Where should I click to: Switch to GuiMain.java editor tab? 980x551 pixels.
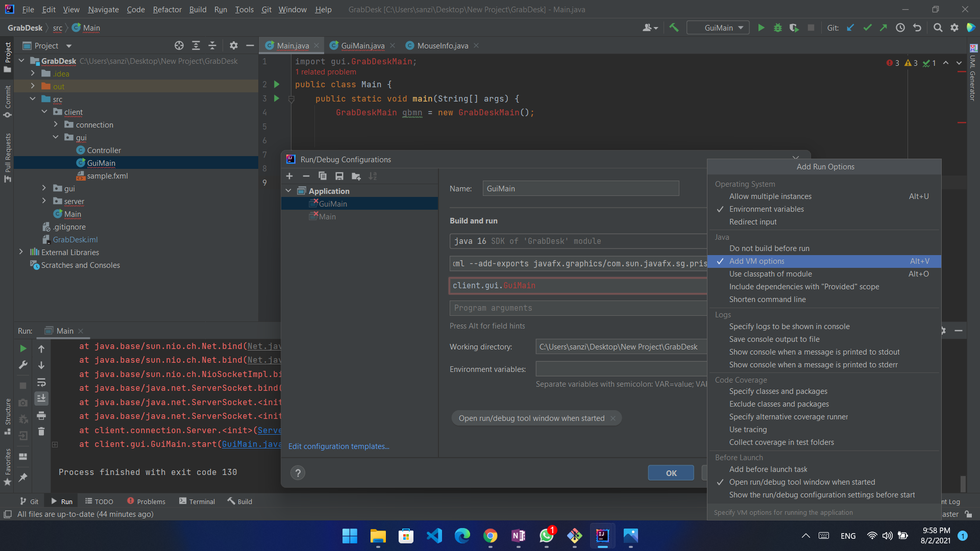click(x=362, y=46)
